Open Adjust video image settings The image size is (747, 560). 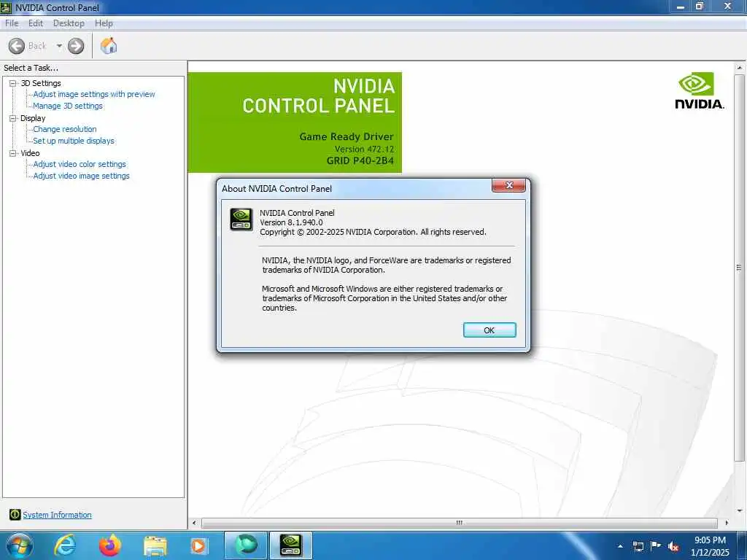[x=82, y=176]
